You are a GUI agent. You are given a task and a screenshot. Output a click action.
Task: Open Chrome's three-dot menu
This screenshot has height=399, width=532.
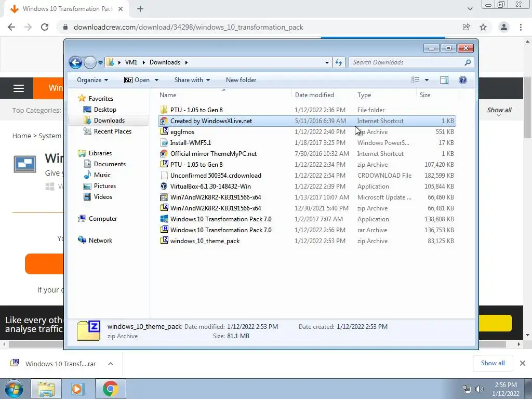[521, 27]
